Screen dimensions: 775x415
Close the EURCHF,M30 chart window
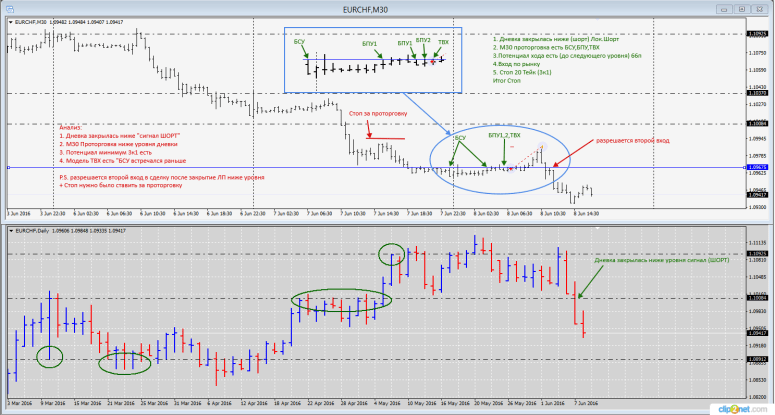tap(767, 6)
